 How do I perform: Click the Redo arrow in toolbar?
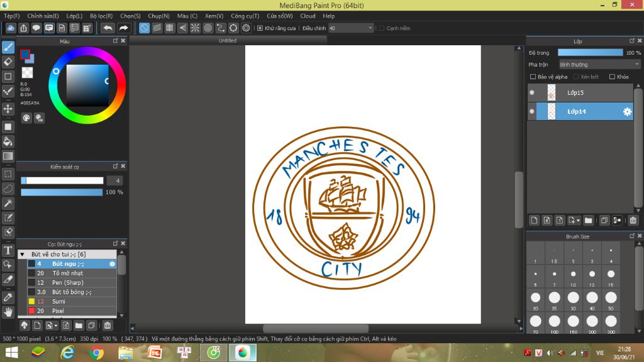(123, 28)
